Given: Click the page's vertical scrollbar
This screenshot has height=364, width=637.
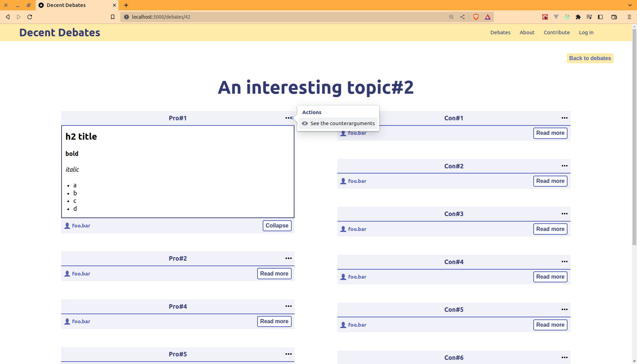Looking at the screenshot, I should tap(634, 138).
